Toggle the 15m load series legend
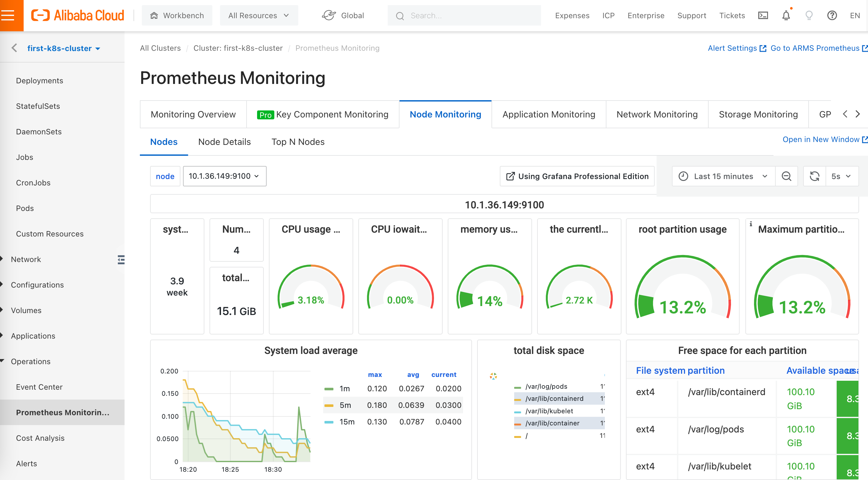 coord(346,422)
